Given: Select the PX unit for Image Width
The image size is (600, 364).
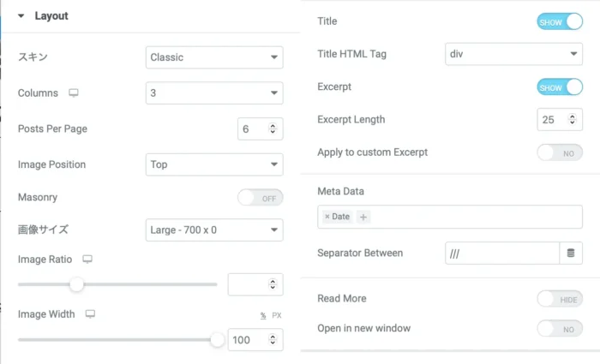Looking at the screenshot, I should 277,315.
